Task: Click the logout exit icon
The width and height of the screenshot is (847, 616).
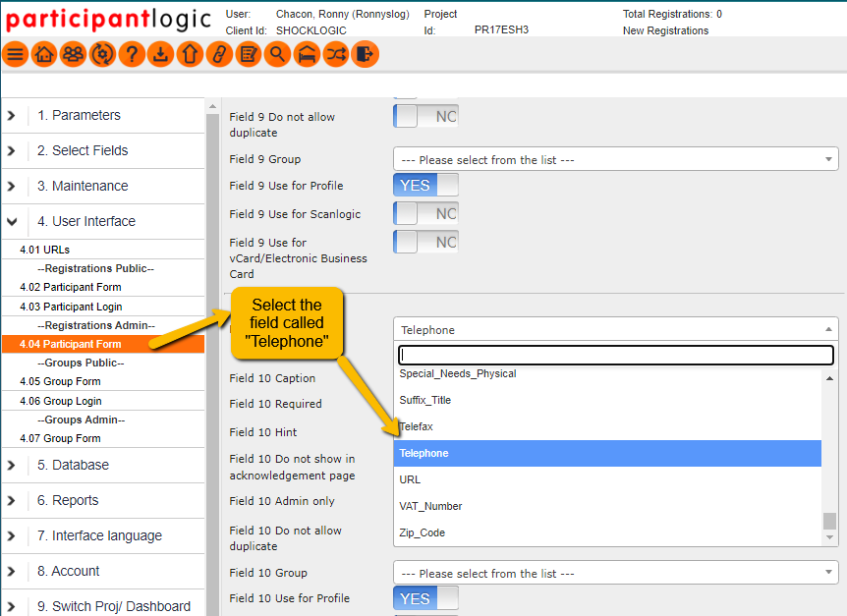Action: tap(365, 55)
